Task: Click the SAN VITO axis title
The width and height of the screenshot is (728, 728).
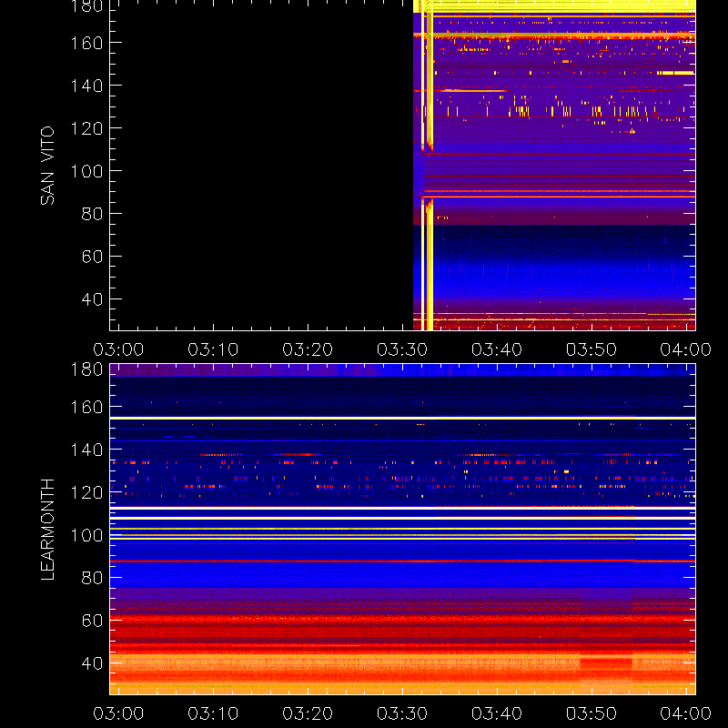Action: click(47, 166)
